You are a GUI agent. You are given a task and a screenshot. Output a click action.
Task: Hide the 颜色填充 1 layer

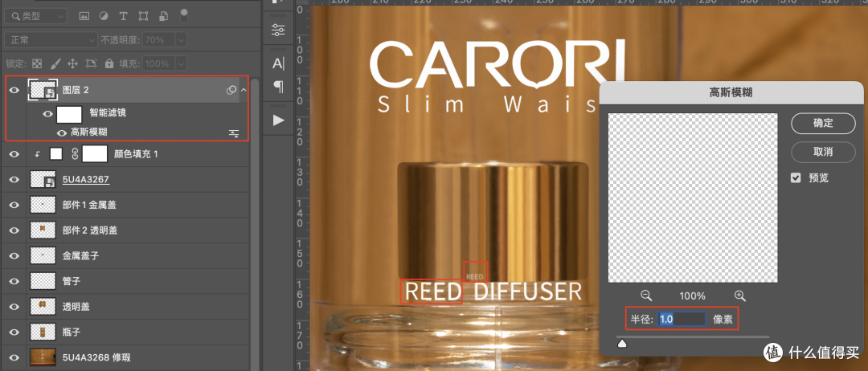(x=14, y=154)
